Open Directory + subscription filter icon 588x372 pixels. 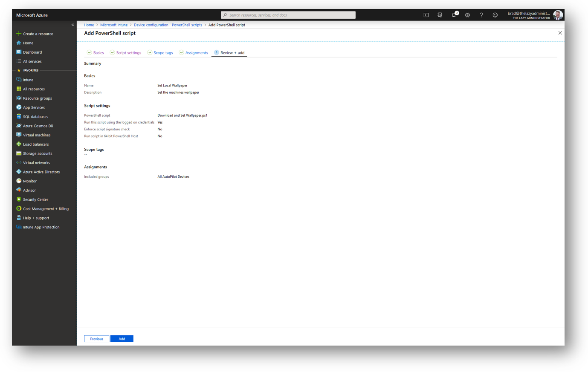coord(440,15)
